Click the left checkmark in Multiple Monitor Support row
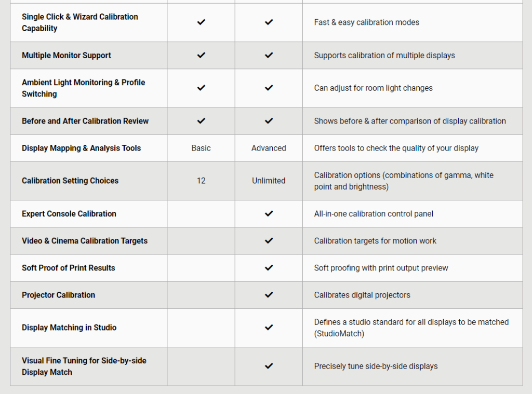532x394 pixels. pos(201,55)
